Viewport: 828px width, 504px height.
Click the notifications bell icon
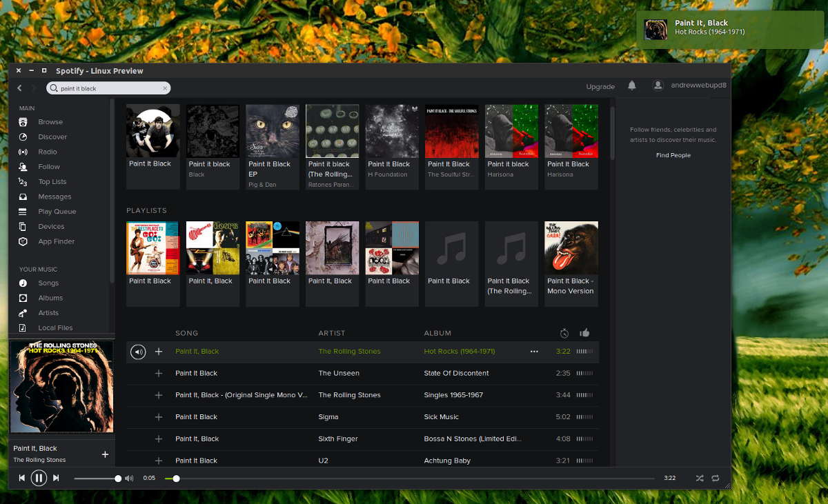[x=632, y=85]
